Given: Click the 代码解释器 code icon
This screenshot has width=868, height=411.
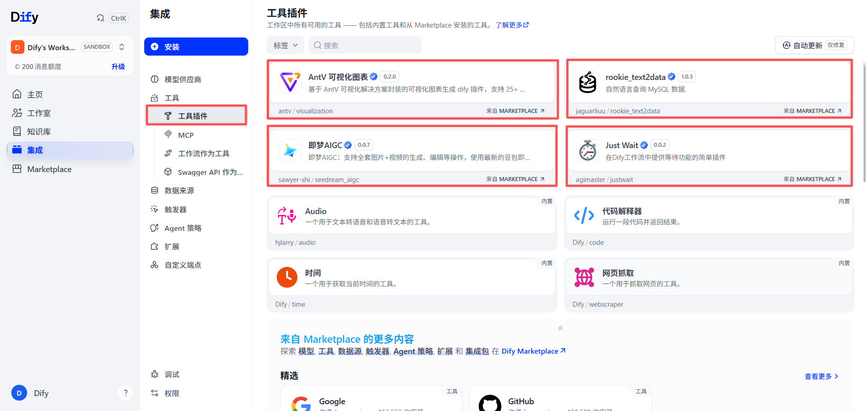Looking at the screenshot, I should 584,215.
